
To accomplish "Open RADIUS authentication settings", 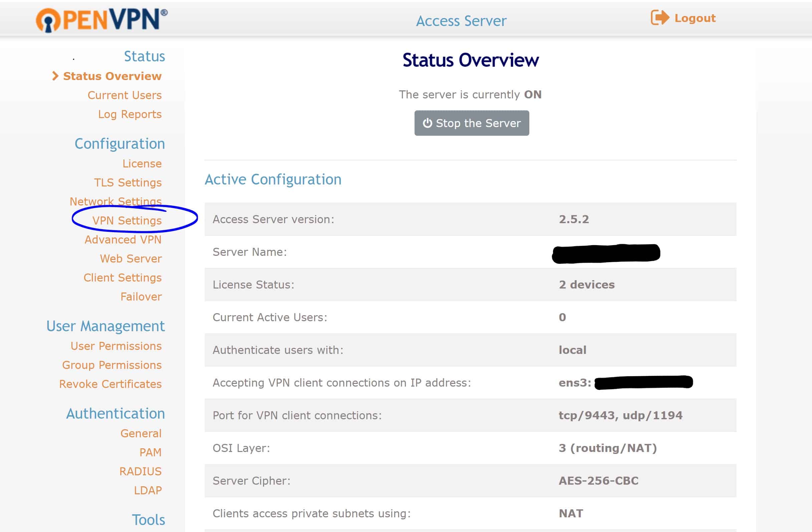I will (x=140, y=471).
